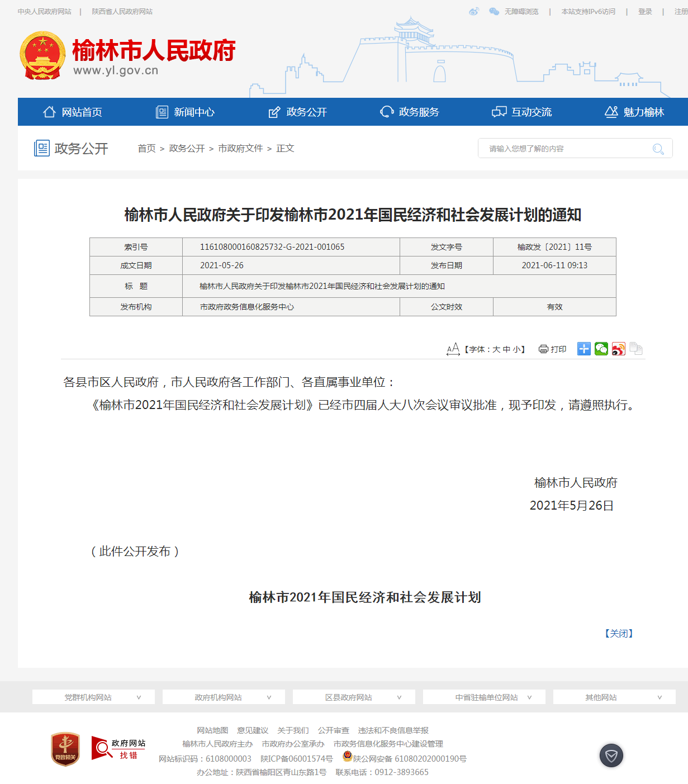Click the blue plus share icon

point(583,349)
